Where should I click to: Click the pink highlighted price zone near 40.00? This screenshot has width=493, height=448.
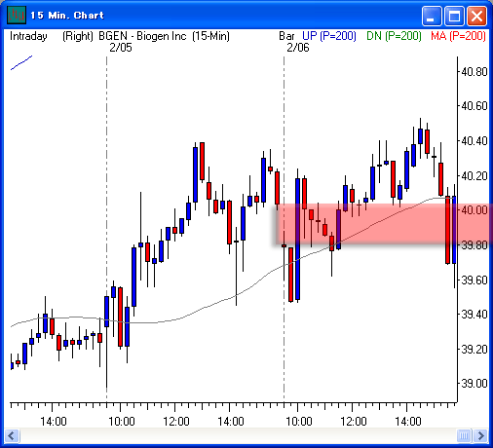[383, 224]
